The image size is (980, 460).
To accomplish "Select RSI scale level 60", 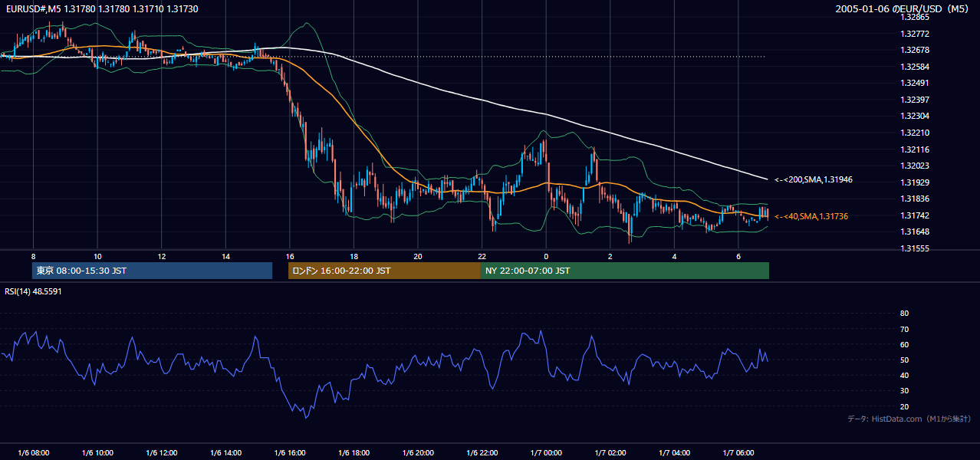I will click(x=904, y=344).
